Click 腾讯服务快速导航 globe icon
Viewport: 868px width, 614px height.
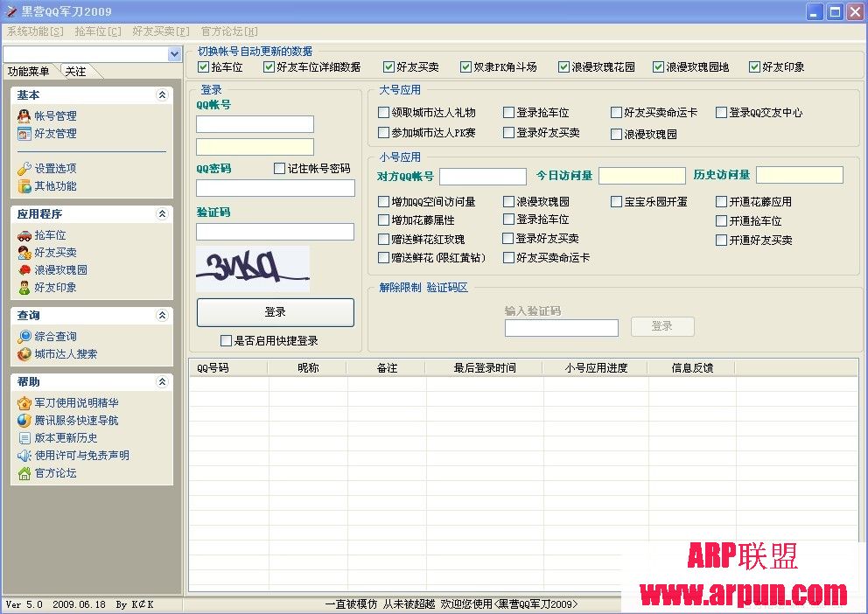(x=24, y=421)
